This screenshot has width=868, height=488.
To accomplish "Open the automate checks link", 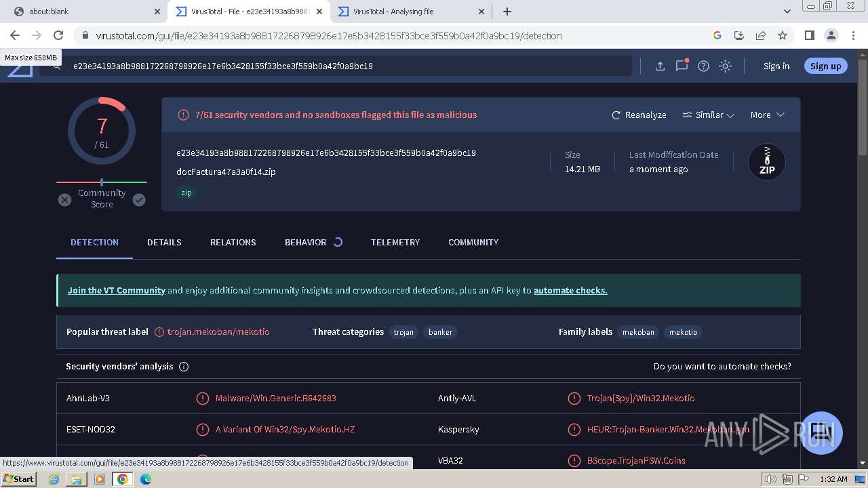I will [x=570, y=290].
